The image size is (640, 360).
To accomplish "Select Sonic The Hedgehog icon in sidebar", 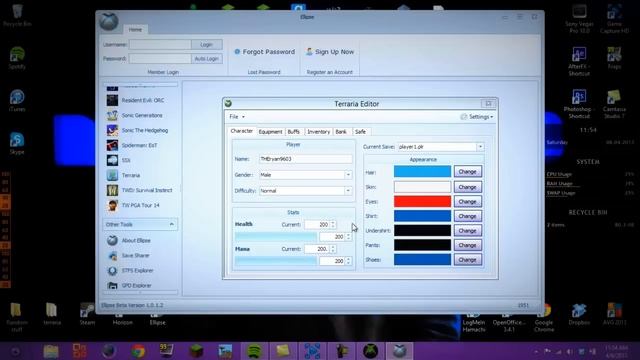I will [112, 130].
